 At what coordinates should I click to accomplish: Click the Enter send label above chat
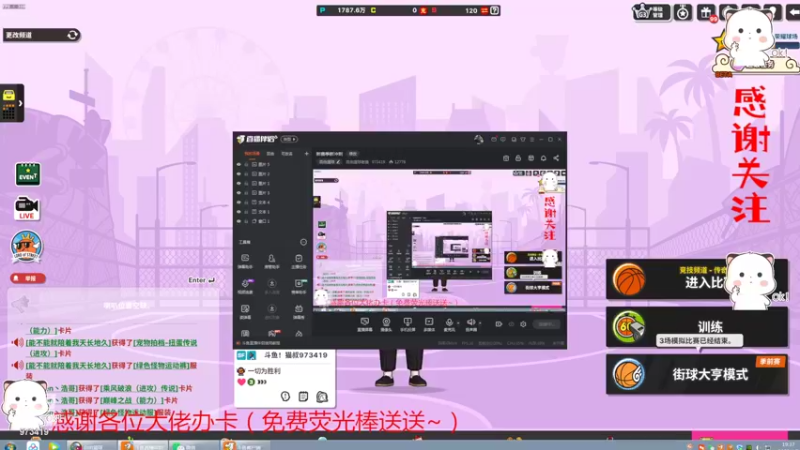coord(202,280)
